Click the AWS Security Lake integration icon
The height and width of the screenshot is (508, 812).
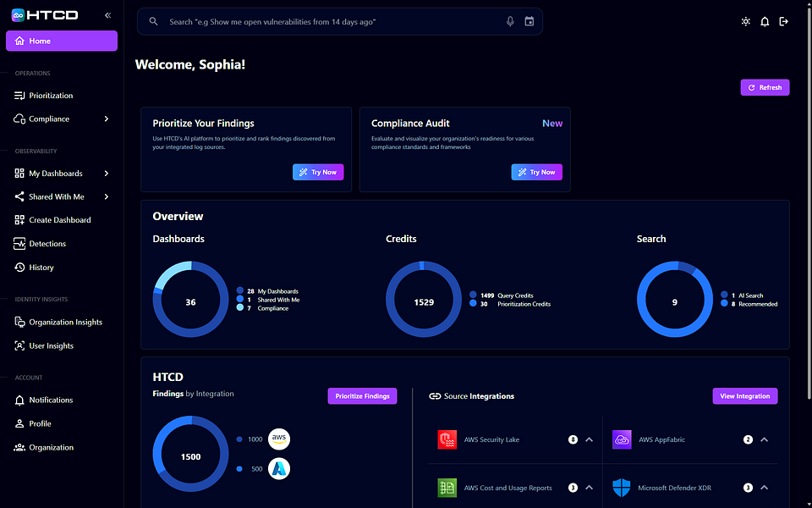pyautogui.click(x=447, y=439)
